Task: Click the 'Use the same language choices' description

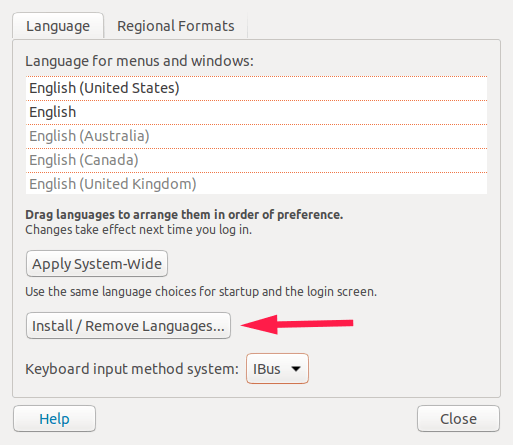Action: (201, 292)
